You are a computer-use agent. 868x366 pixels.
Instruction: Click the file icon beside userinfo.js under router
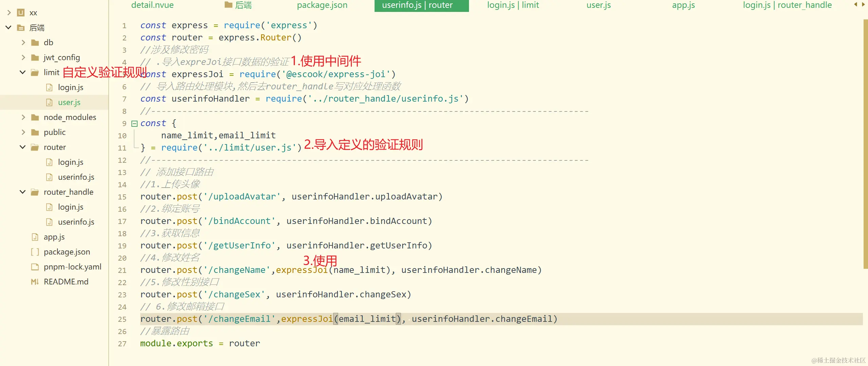pyautogui.click(x=49, y=177)
